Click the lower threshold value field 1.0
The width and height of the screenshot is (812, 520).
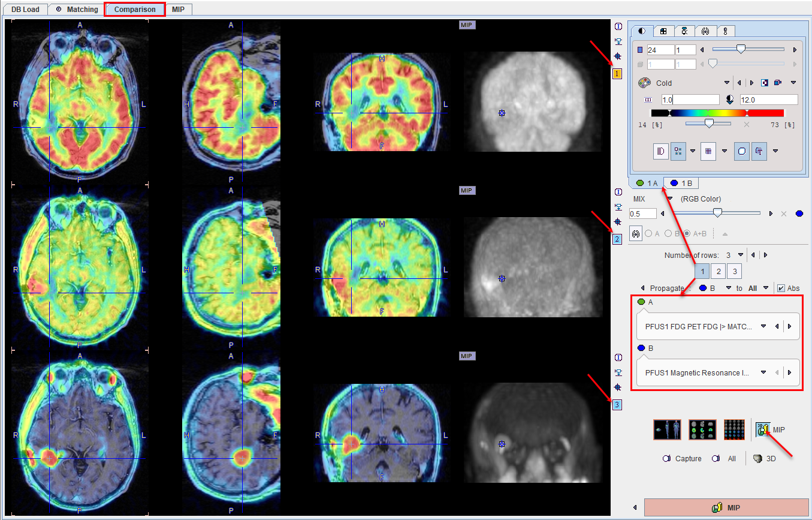point(690,100)
